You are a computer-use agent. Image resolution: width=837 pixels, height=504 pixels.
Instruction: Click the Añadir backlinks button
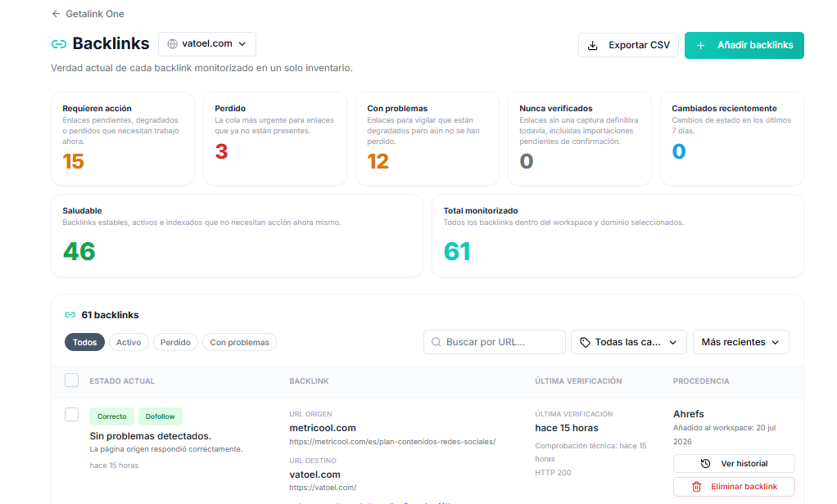tap(744, 45)
